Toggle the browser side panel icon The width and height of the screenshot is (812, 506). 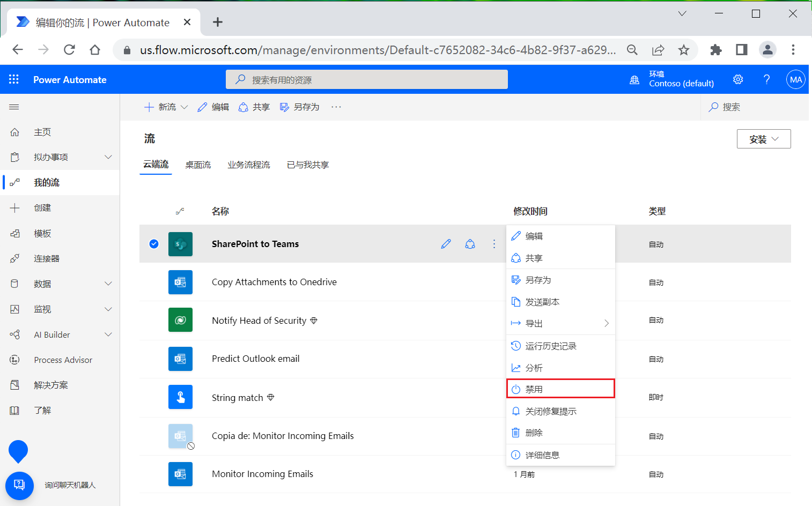(x=742, y=50)
